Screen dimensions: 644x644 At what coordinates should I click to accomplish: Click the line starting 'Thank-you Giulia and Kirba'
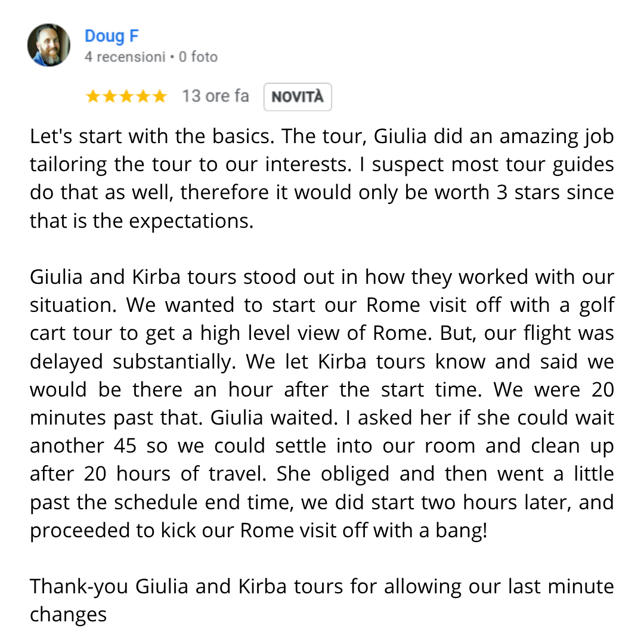(x=321, y=587)
